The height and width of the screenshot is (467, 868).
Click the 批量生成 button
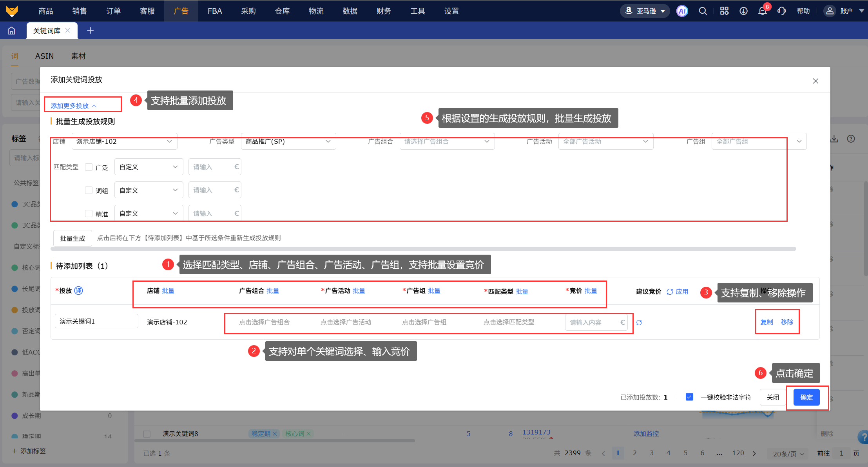[72, 238]
